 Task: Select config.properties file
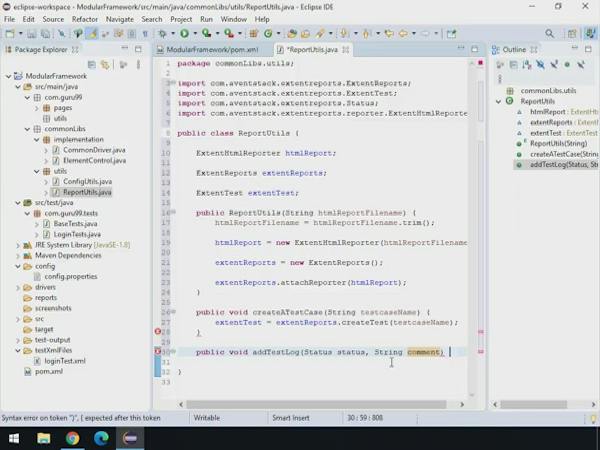tap(71, 277)
